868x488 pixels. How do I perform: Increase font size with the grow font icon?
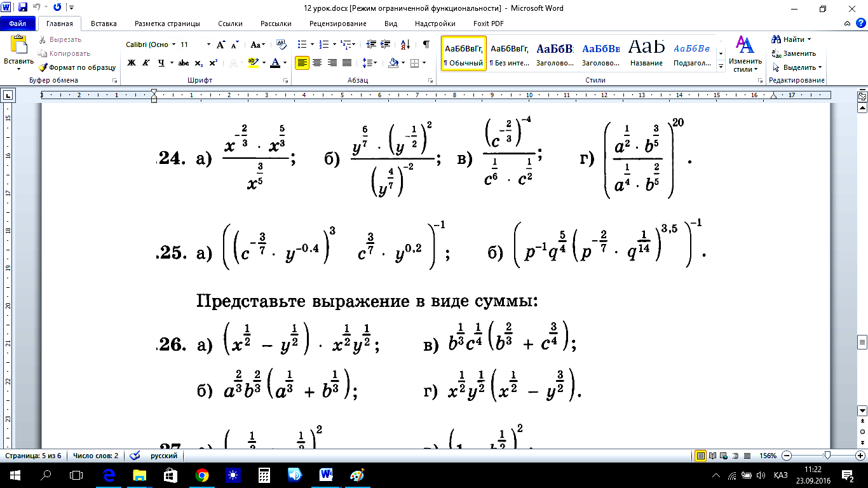(x=221, y=44)
